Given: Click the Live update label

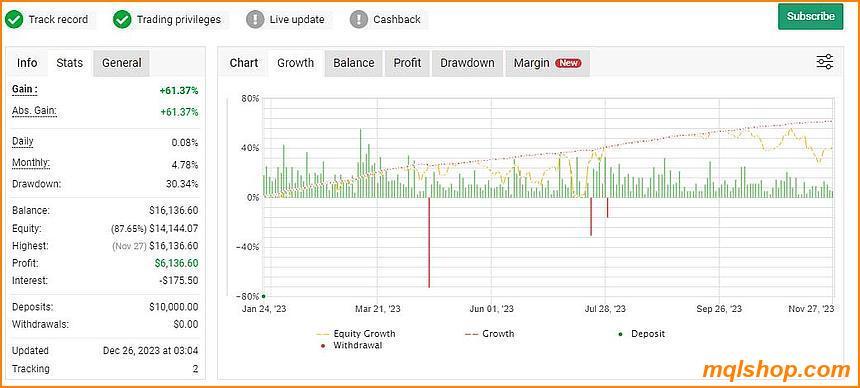Looking at the screenshot, I should coord(297,20).
